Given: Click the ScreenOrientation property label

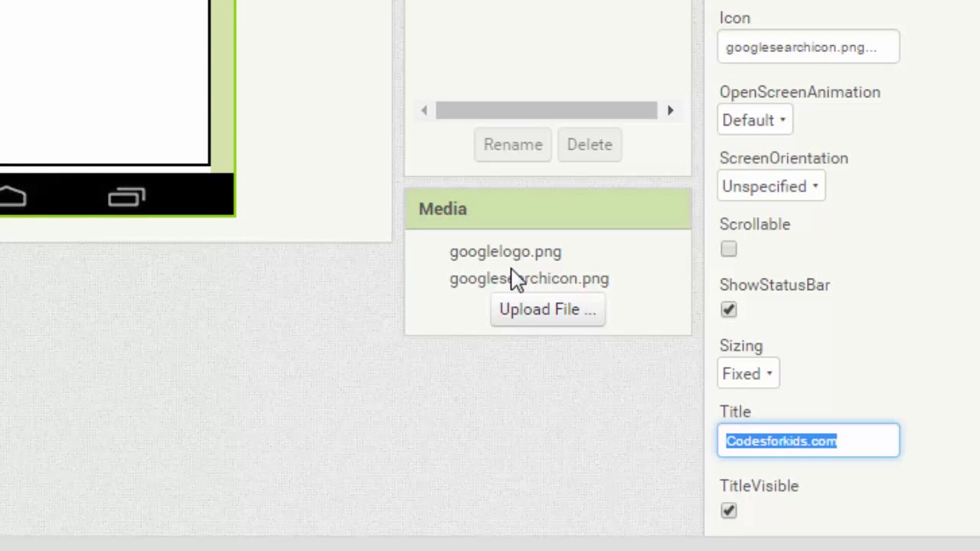Looking at the screenshot, I should click(x=784, y=158).
